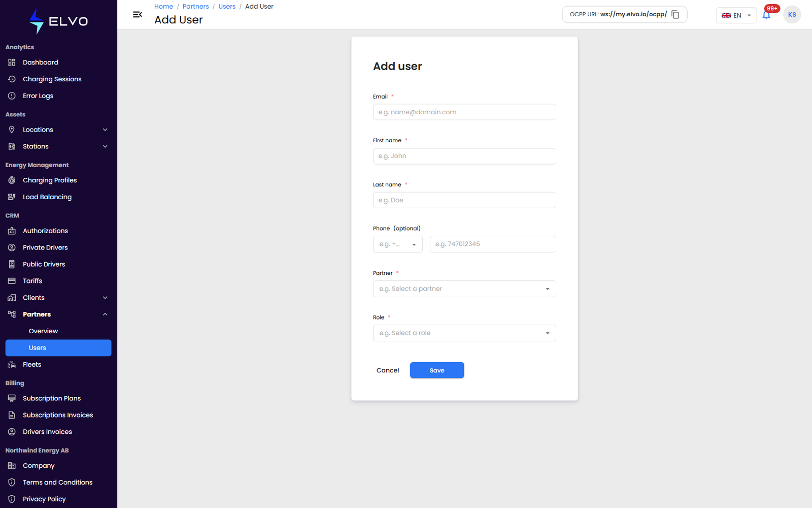Click the Save button
Screen dimensions: 812x508
pyautogui.click(x=437, y=370)
